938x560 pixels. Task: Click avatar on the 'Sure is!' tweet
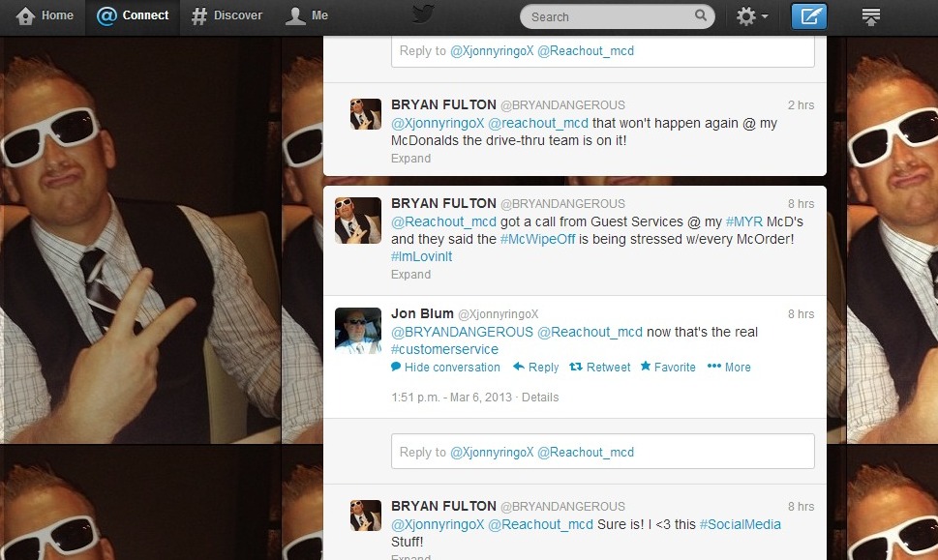[x=366, y=516]
